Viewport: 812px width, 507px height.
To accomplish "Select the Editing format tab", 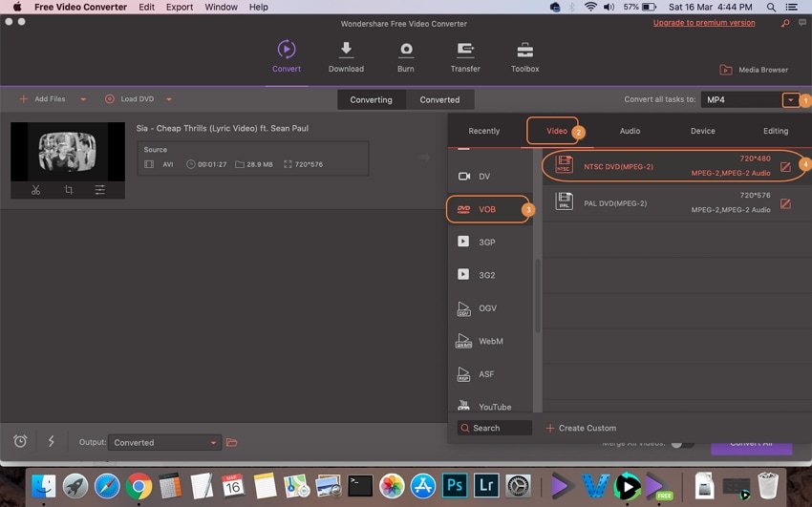I will (776, 131).
